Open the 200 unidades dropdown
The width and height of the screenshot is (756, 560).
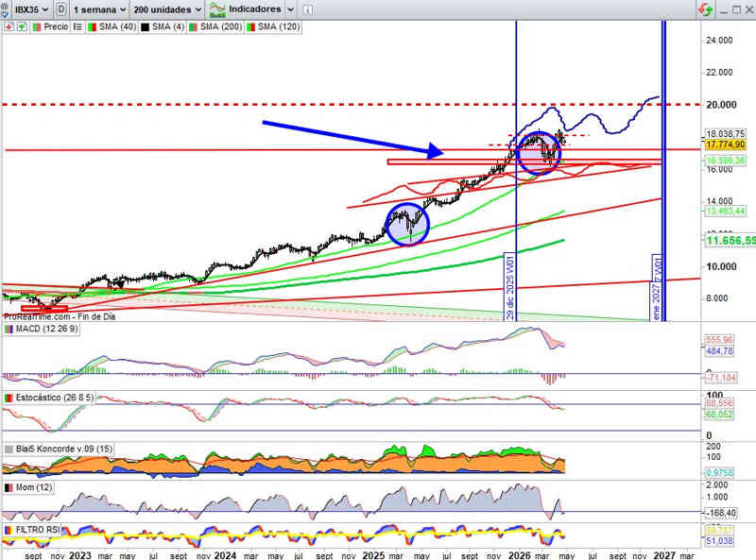coord(166,9)
